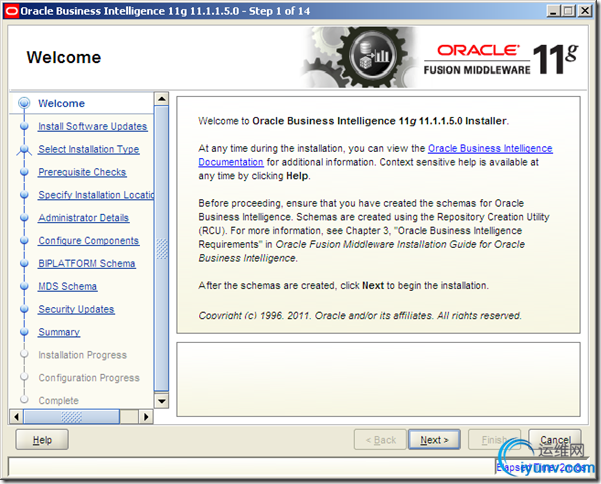The height and width of the screenshot is (484, 601).
Task: Open the MDS Schema step
Action: tap(67, 286)
